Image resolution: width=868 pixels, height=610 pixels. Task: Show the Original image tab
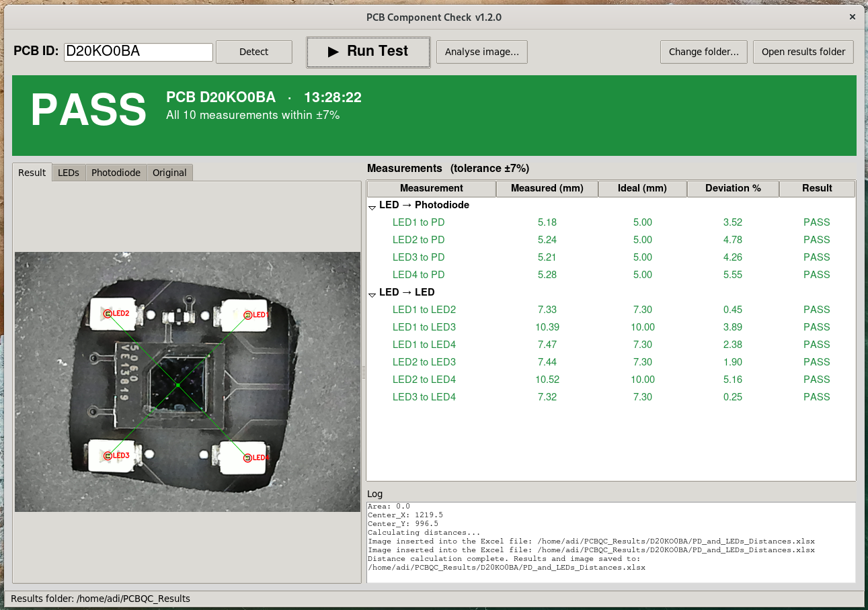(x=169, y=173)
